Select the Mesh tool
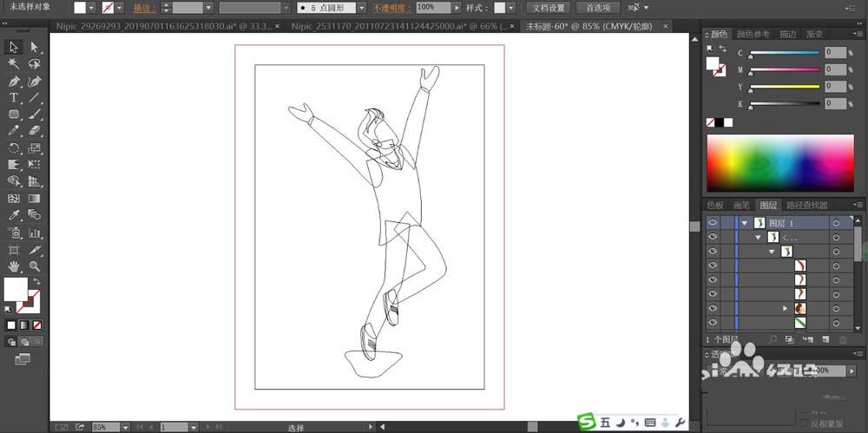This screenshot has height=433, width=868. tap(14, 199)
